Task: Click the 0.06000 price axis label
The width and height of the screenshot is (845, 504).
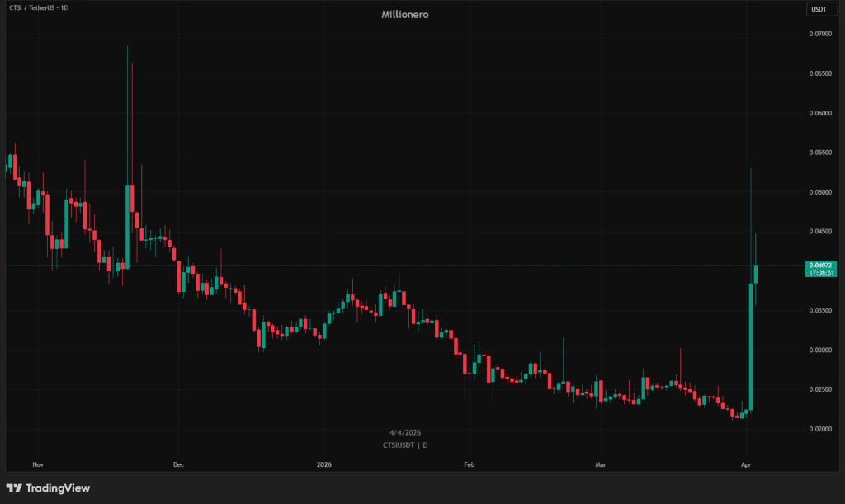Action: (819, 113)
